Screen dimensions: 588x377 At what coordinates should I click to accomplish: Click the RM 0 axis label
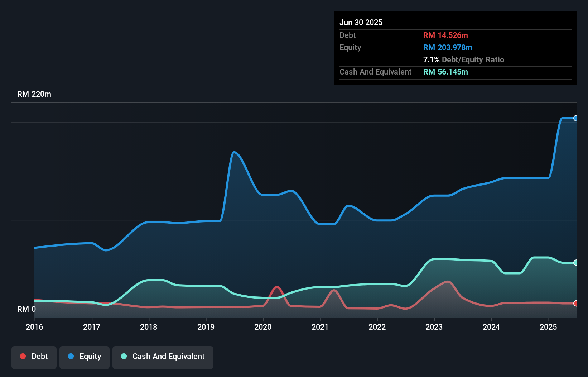tap(26, 309)
